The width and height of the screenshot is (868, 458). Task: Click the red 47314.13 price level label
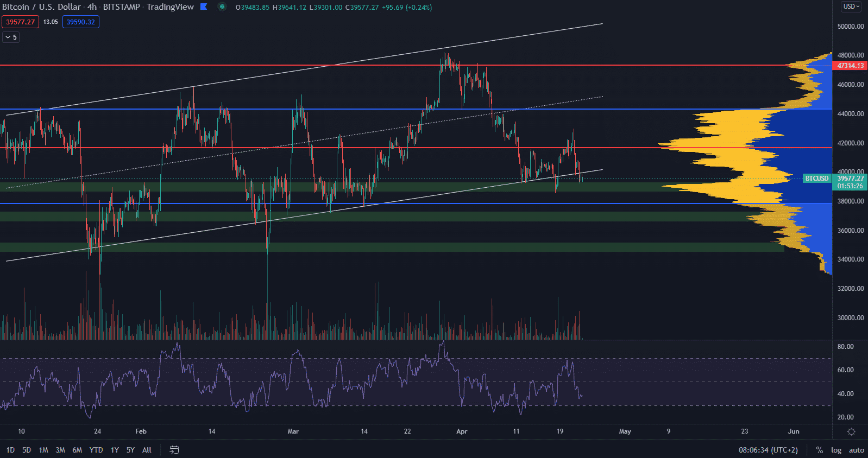850,66
